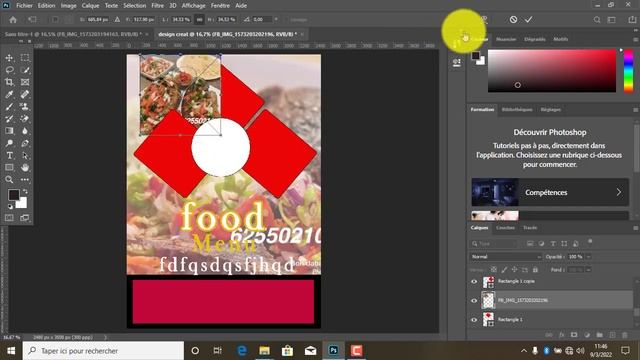This screenshot has height=360, width=640.
Task: Toggle the width-height link in options bar
Action: [199, 20]
